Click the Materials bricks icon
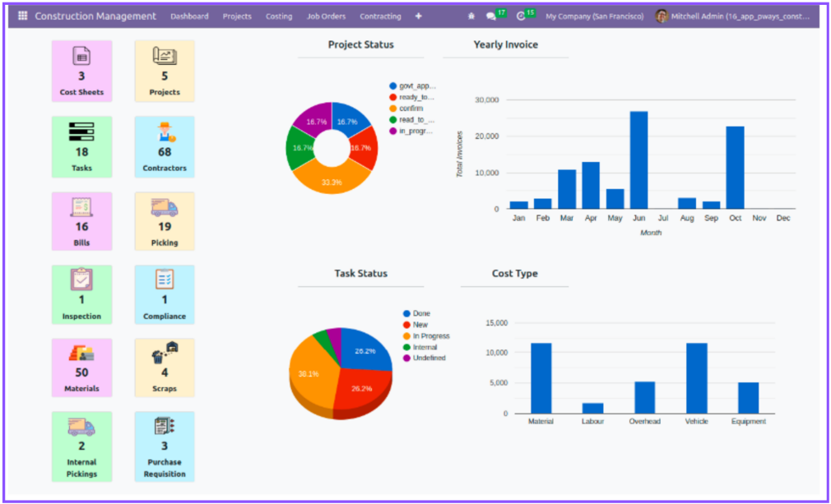831x504 pixels. pos(81,353)
